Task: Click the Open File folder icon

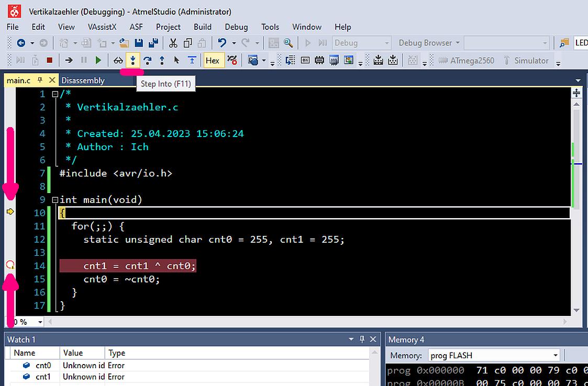Action: (124, 43)
